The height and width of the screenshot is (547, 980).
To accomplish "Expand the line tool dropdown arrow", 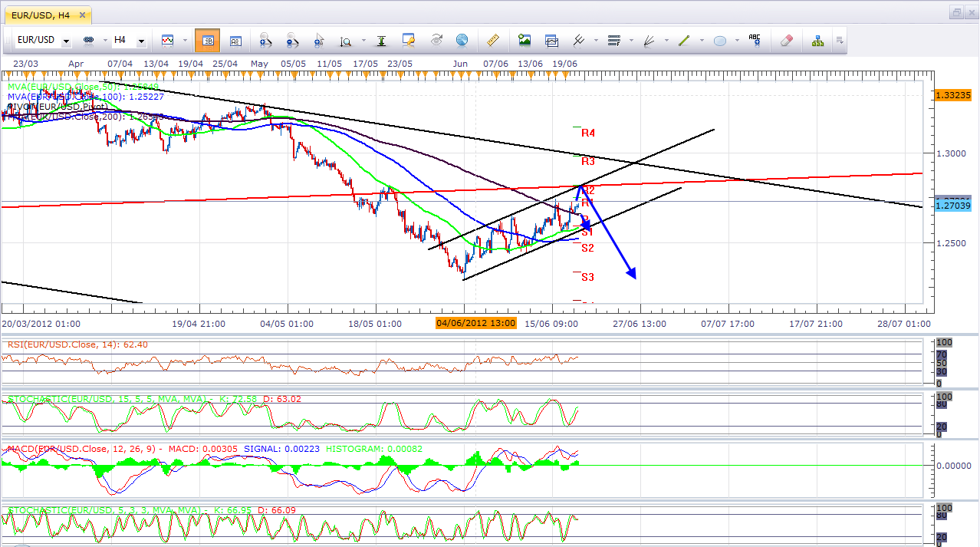I will coord(700,40).
